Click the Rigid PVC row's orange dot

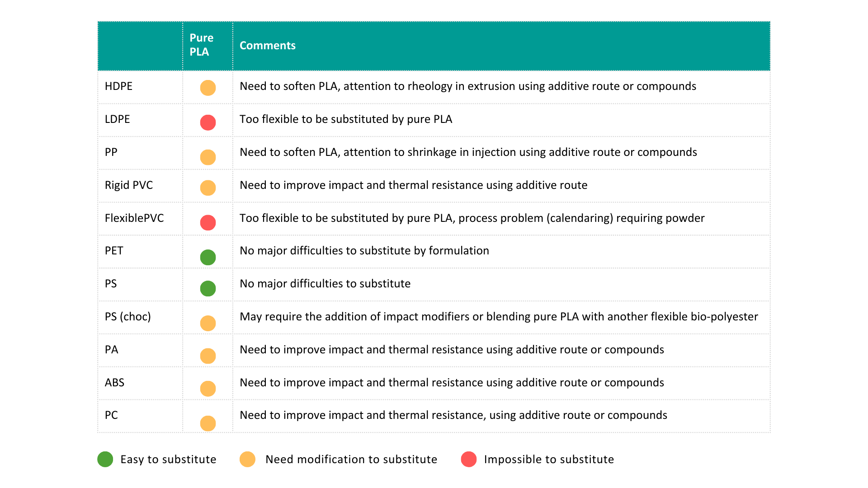coord(208,188)
